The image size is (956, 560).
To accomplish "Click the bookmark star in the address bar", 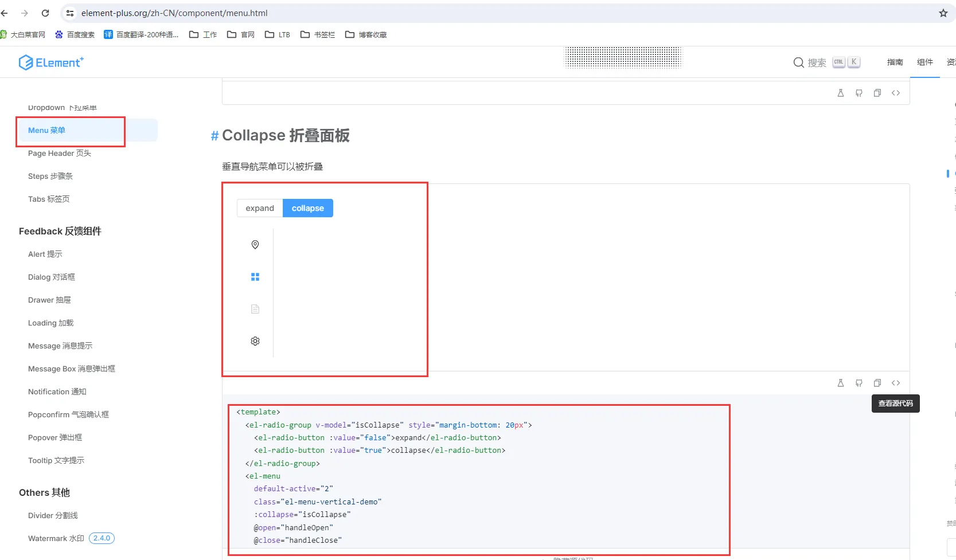I will [942, 13].
